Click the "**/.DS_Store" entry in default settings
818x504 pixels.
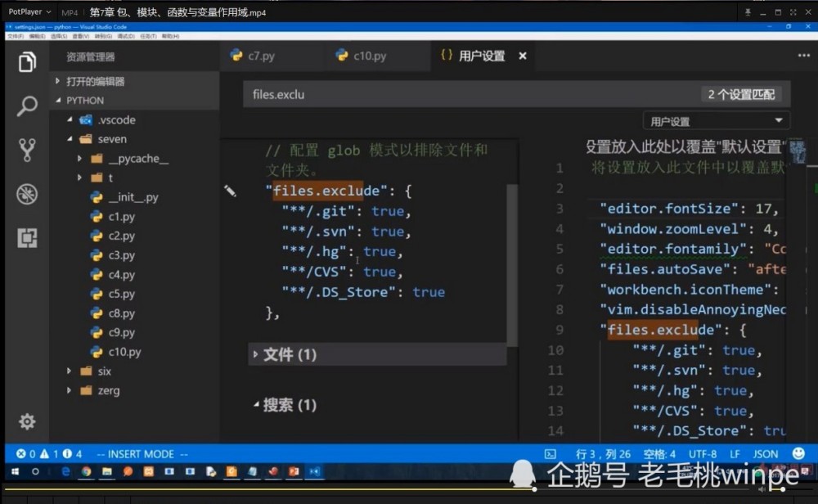(x=364, y=292)
